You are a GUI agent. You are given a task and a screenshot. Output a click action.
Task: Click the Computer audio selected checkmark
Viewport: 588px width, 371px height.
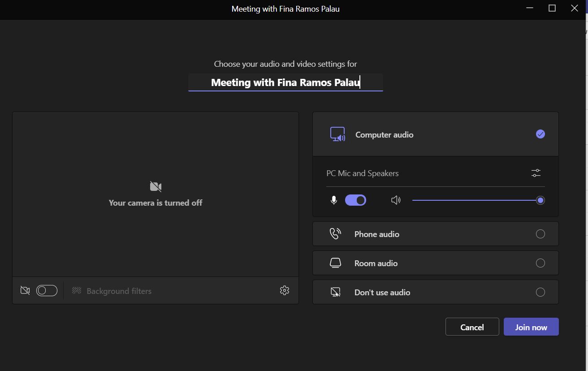[540, 134]
